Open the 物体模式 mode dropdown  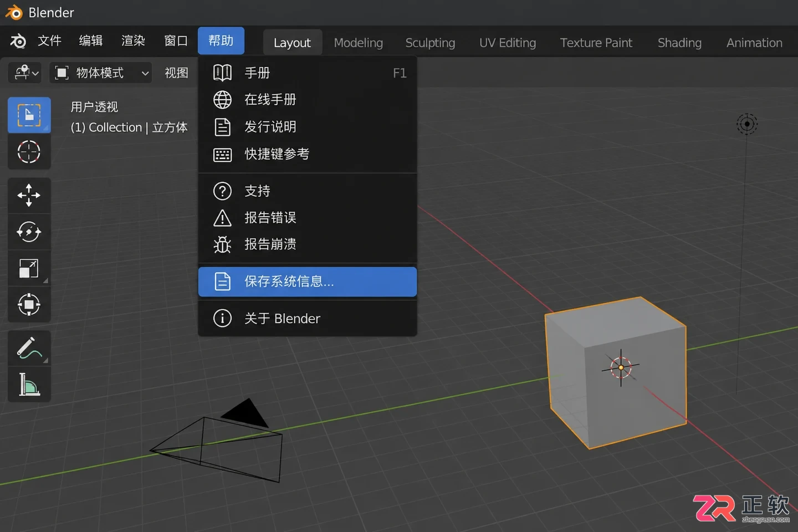pyautogui.click(x=101, y=73)
